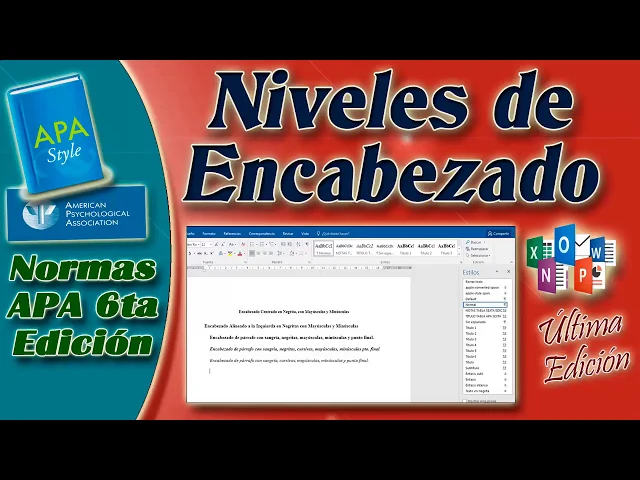Screen dimensions: 640x480
Task: Click the ¿Qué desea hacer? search box
Action: coord(333,233)
